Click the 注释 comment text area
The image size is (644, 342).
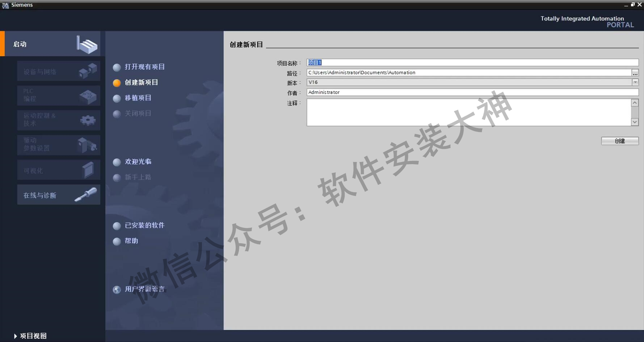[469, 112]
